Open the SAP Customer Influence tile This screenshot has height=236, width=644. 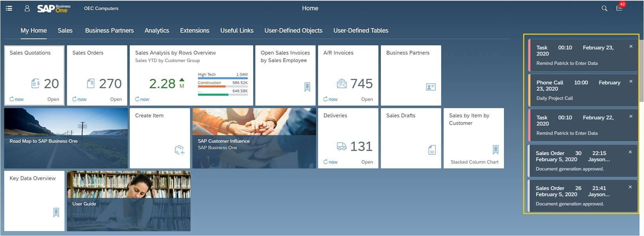click(x=254, y=138)
